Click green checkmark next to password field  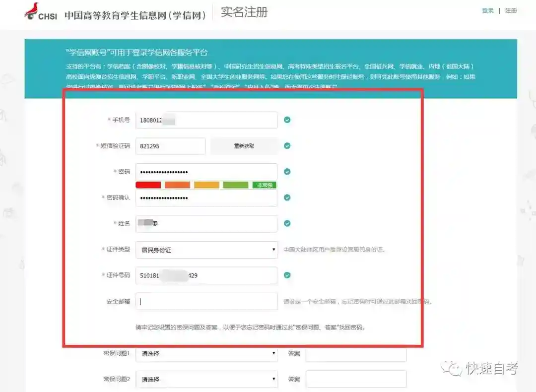tap(287, 172)
